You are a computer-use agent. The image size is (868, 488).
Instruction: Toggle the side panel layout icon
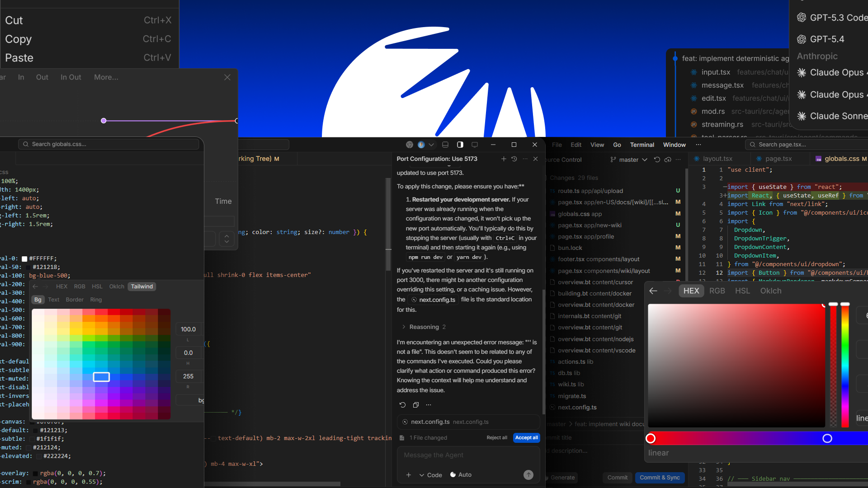[x=460, y=145]
